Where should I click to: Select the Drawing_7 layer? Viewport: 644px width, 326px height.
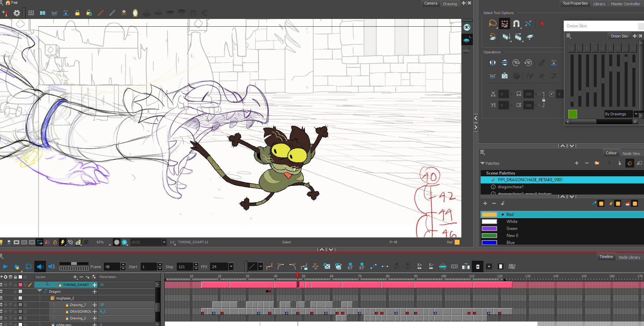[78, 305]
